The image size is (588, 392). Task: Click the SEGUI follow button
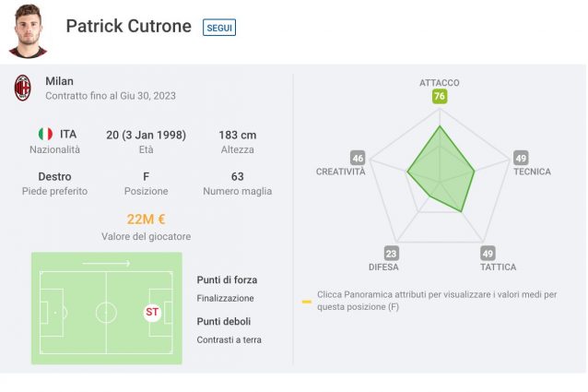pyautogui.click(x=219, y=28)
